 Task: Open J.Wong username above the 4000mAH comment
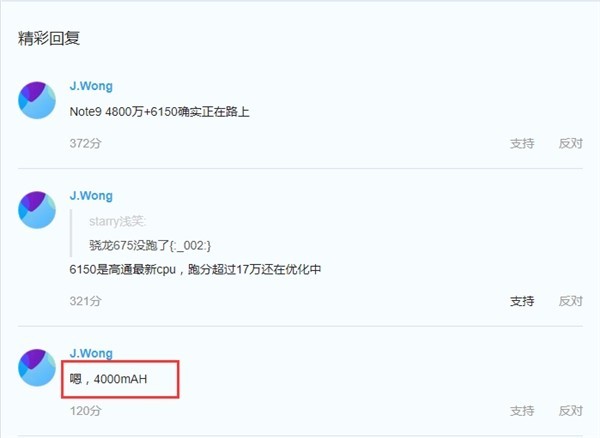(91, 353)
